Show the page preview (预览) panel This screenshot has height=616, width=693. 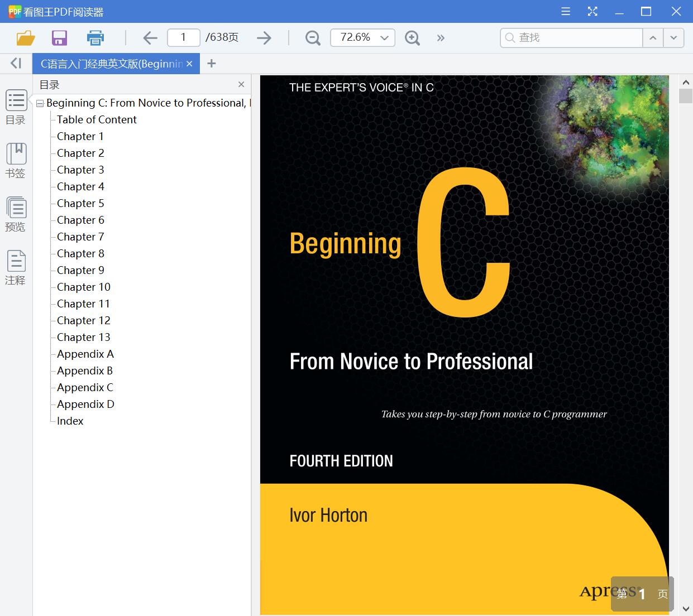pyautogui.click(x=16, y=214)
